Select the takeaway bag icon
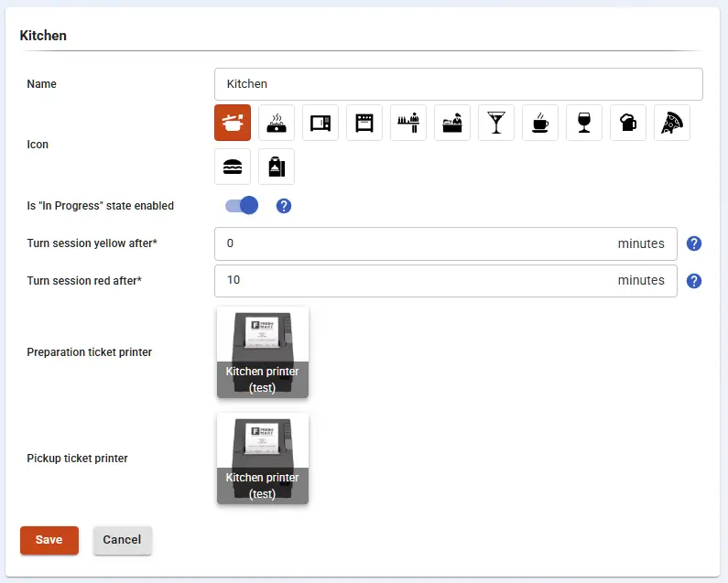This screenshot has height=583, width=728. [277, 167]
